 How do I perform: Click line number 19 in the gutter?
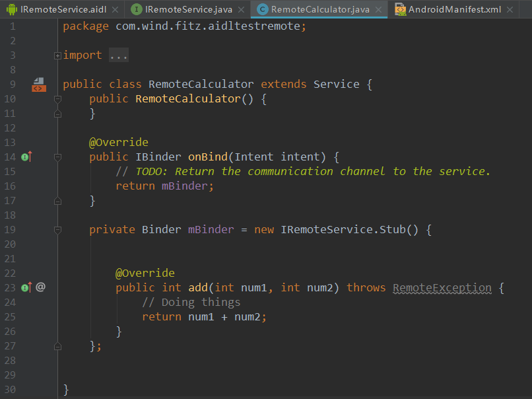click(x=10, y=230)
